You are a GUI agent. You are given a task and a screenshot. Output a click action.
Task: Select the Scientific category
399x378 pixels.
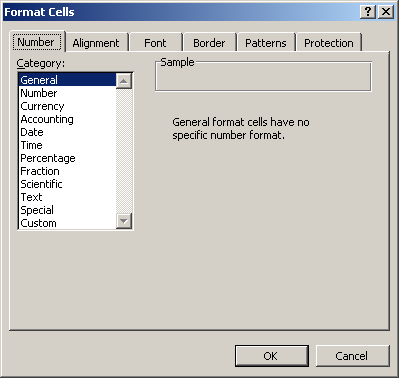(42, 184)
